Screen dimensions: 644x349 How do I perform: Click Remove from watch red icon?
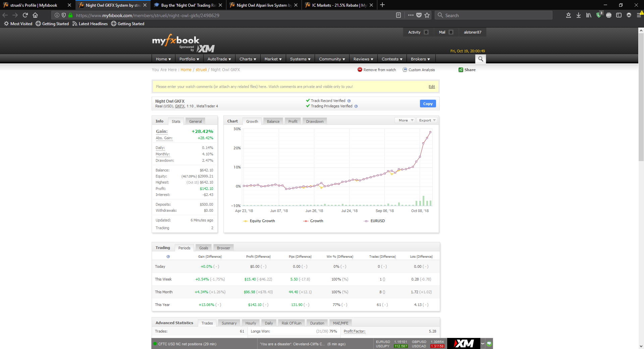coord(360,69)
